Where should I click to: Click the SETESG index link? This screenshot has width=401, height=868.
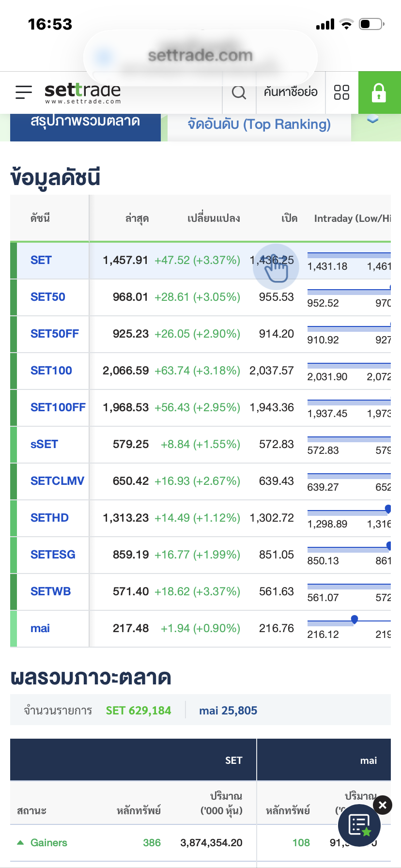pos(53,555)
